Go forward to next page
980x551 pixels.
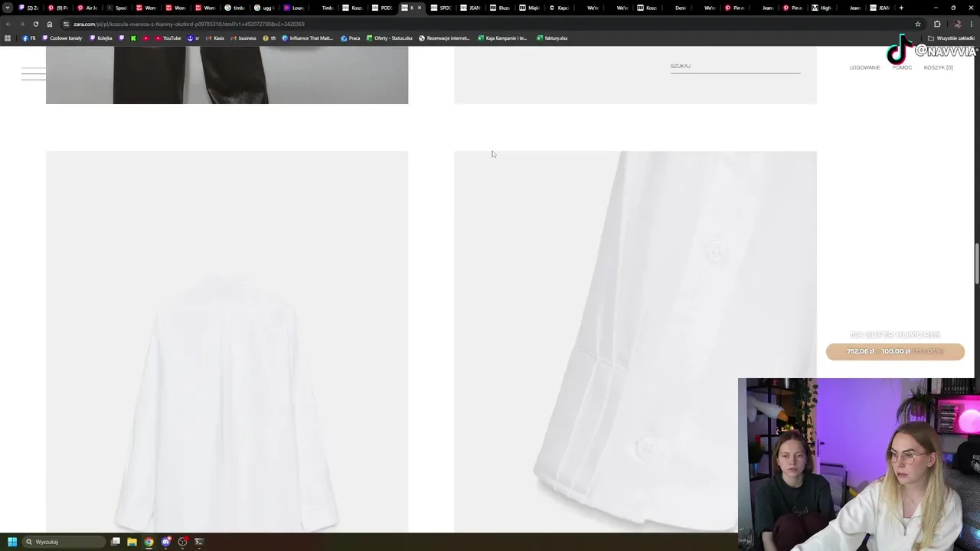point(21,24)
